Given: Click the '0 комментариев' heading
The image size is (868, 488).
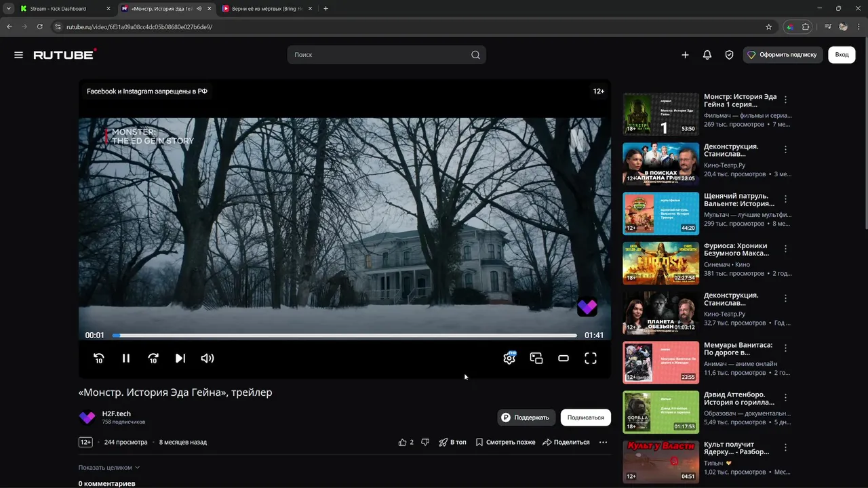Looking at the screenshot, I should tap(106, 483).
